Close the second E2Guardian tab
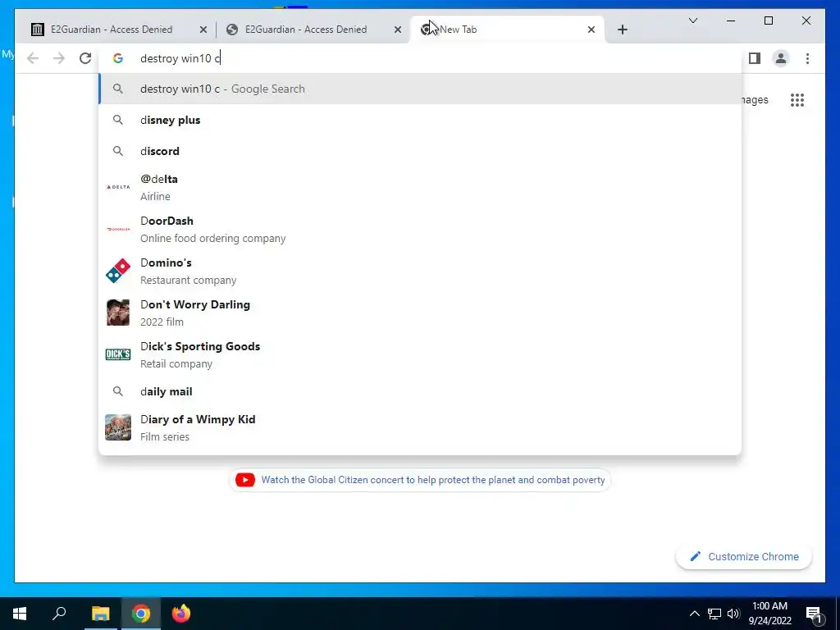This screenshot has height=630, width=840. (x=398, y=30)
